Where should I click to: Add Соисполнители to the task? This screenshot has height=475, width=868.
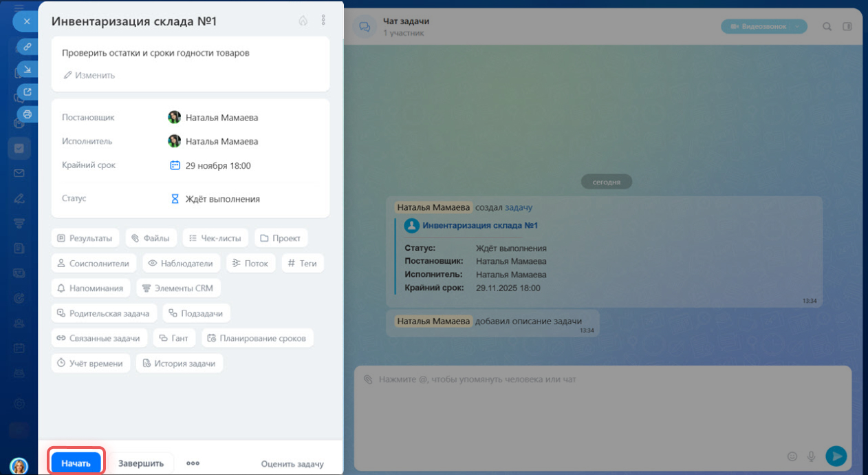coord(94,263)
